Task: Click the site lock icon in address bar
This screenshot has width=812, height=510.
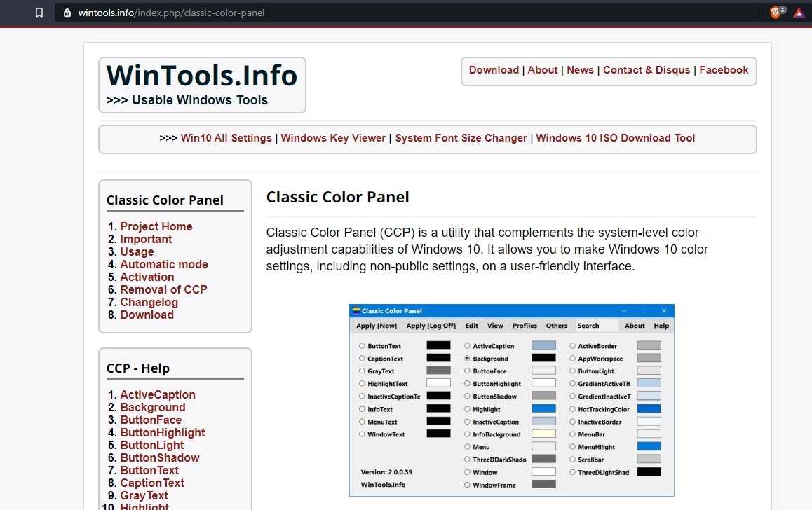Action: [67, 13]
